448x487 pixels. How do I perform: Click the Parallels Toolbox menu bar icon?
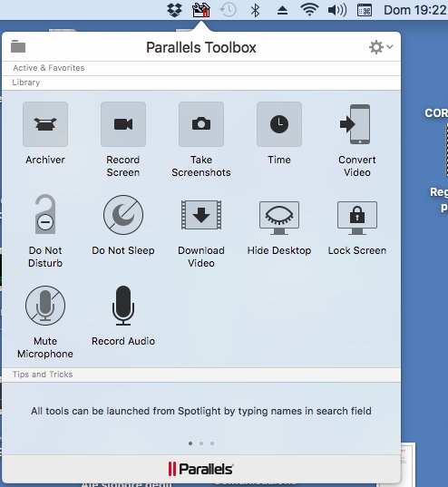[201, 10]
